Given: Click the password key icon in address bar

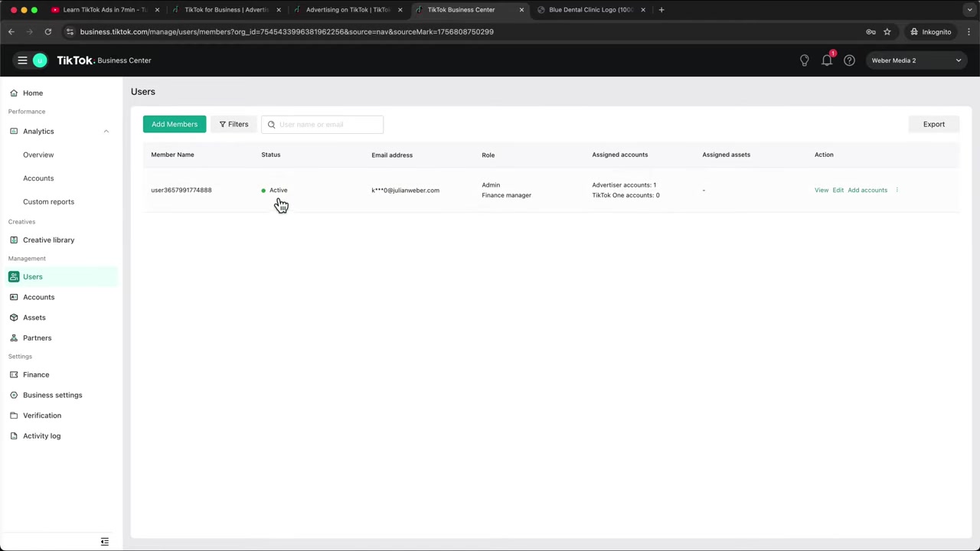Looking at the screenshot, I should [x=871, y=32].
